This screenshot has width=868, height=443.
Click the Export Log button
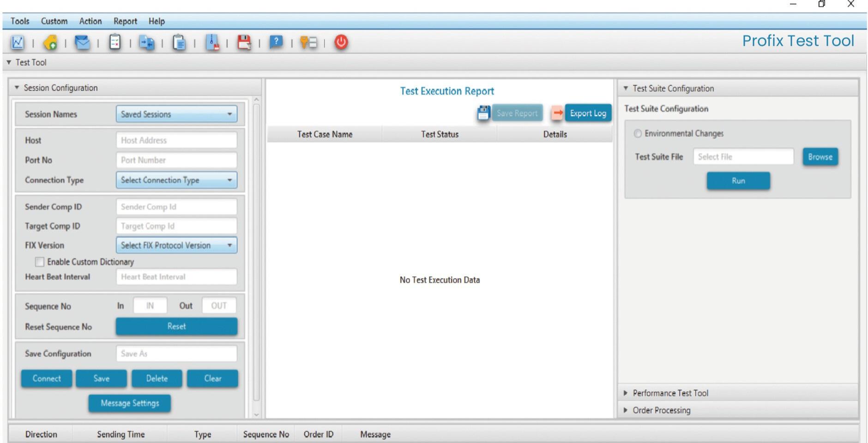(x=588, y=113)
